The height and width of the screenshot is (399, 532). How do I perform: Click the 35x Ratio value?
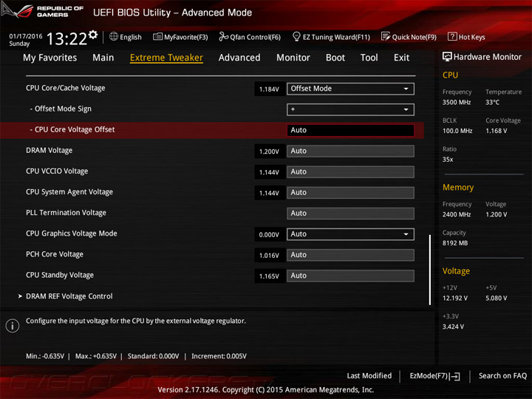click(448, 159)
